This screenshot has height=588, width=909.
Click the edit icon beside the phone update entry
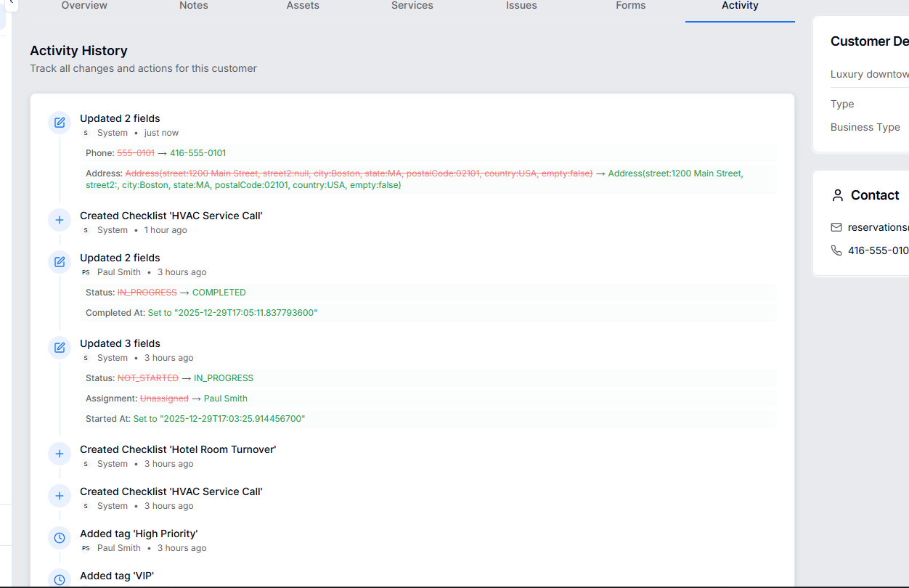(60, 123)
